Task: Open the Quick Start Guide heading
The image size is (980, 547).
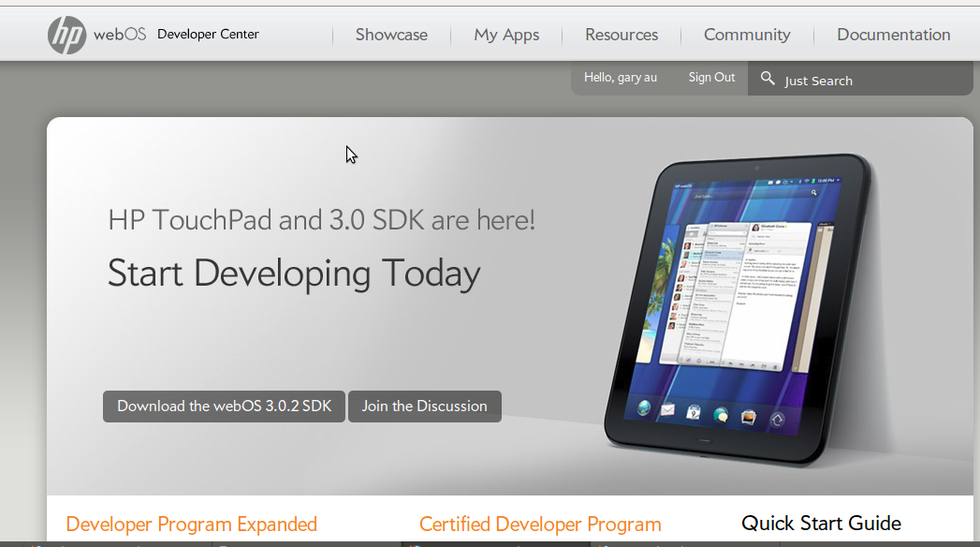Action: click(x=821, y=524)
